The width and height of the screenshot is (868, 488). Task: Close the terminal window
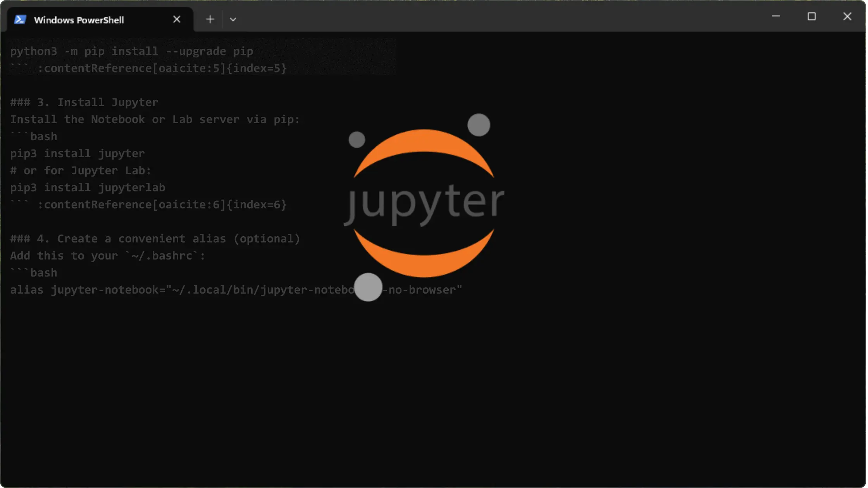pyautogui.click(x=847, y=16)
